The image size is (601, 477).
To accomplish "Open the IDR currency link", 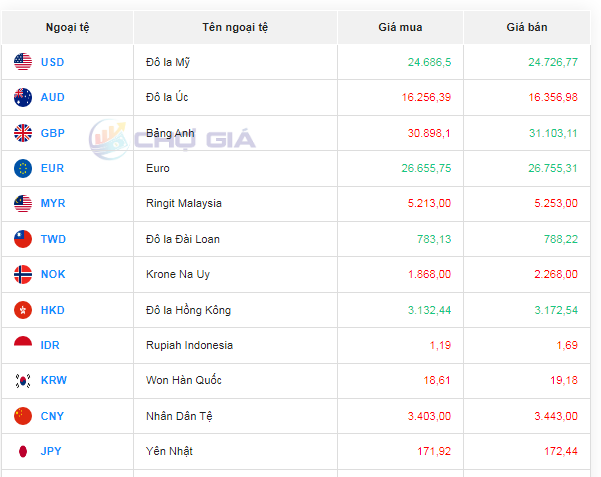I will tap(50, 345).
